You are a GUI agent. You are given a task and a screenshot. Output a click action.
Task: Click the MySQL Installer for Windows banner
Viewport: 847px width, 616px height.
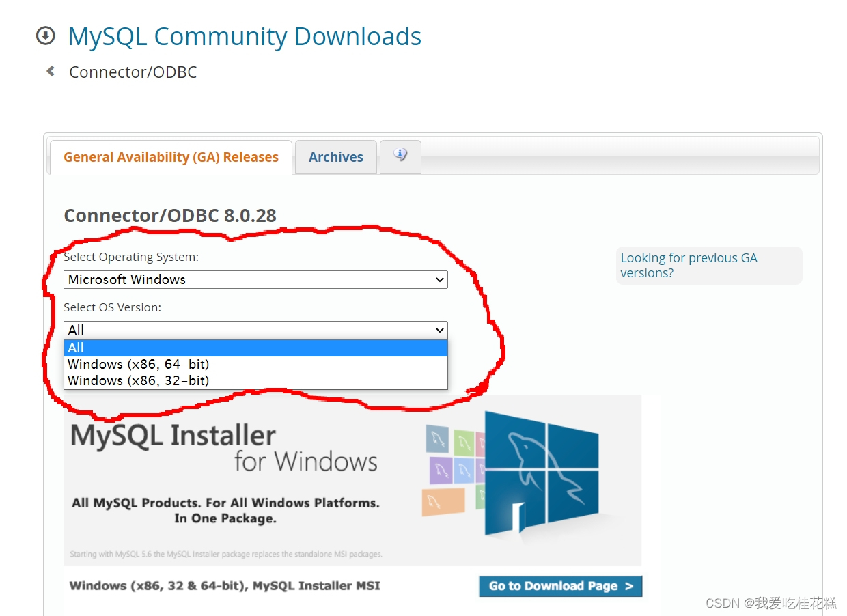point(352,481)
